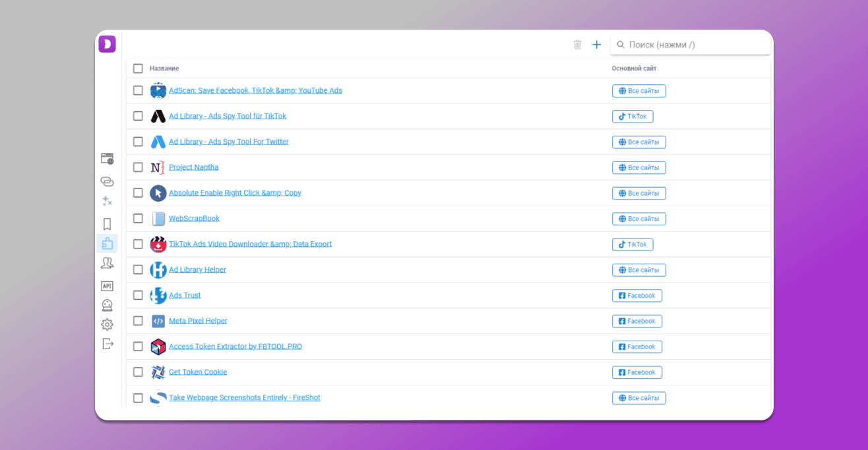This screenshot has height=450, width=868.
Task: Click Все сайты tag in AdScan row
Action: coord(639,91)
